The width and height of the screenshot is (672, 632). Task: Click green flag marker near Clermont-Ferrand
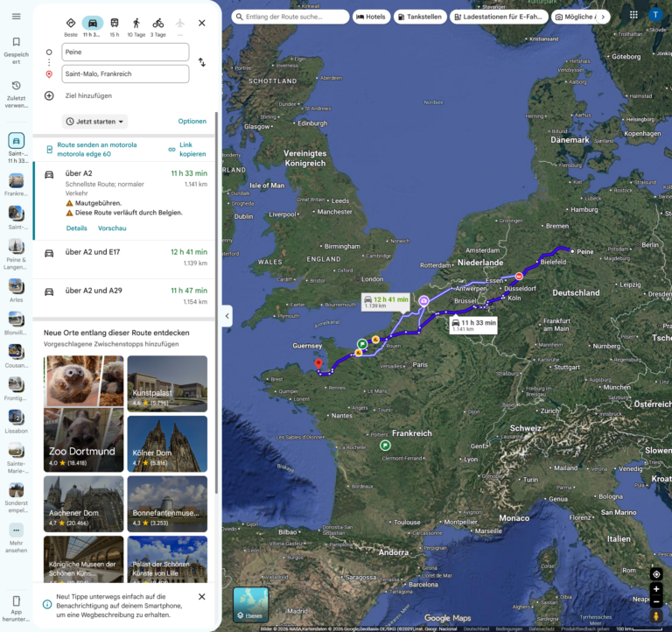[x=385, y=446]
